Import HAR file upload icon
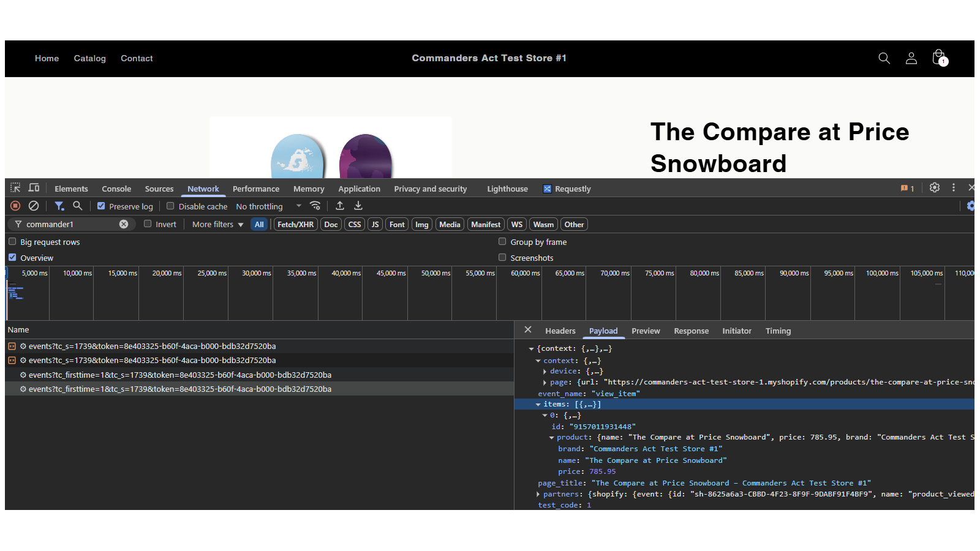 tap(340, 206)
